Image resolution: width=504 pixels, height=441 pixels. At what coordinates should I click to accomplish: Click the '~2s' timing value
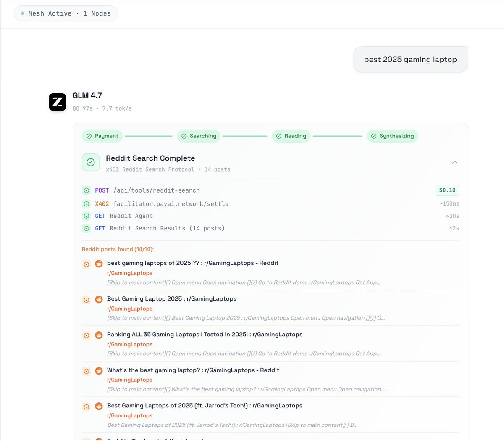click(x=454, y=228)
